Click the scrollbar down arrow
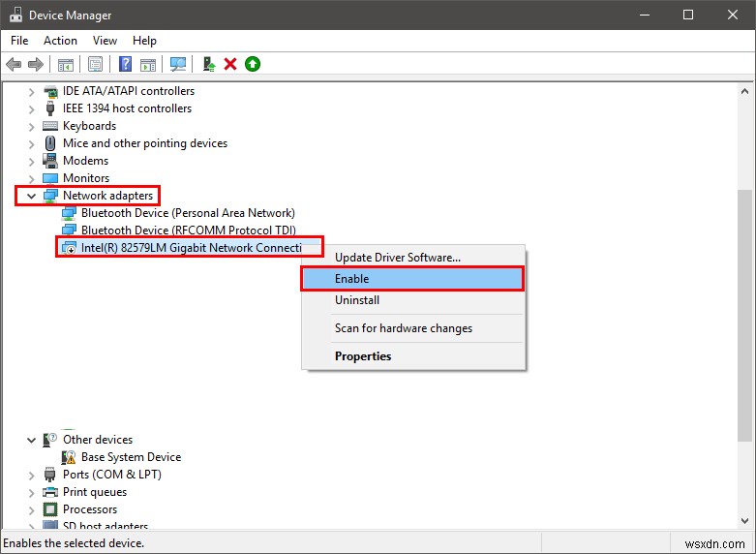The width and height of the screenshot is (756, 554). point(744,521)
